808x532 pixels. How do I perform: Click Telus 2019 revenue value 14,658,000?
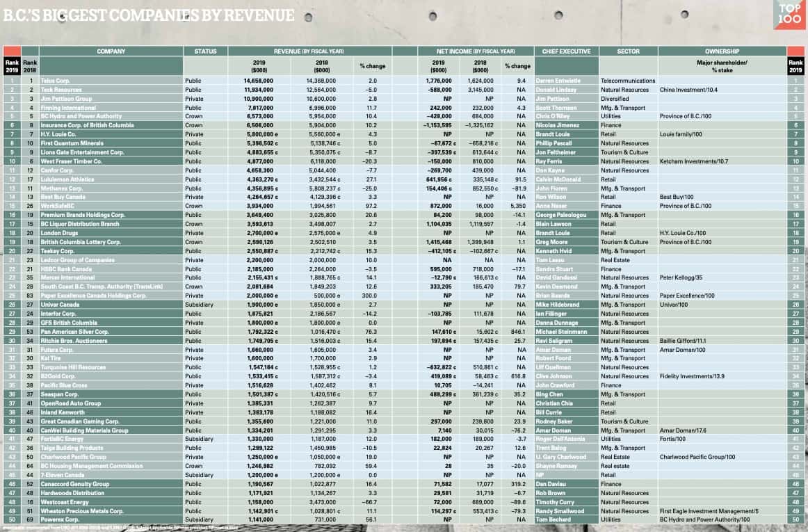258,81
